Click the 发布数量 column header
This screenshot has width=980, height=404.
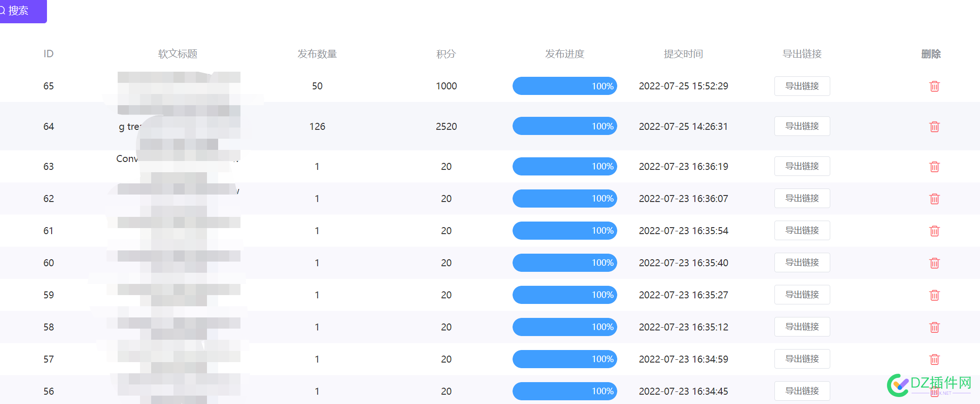click(317, 54)
